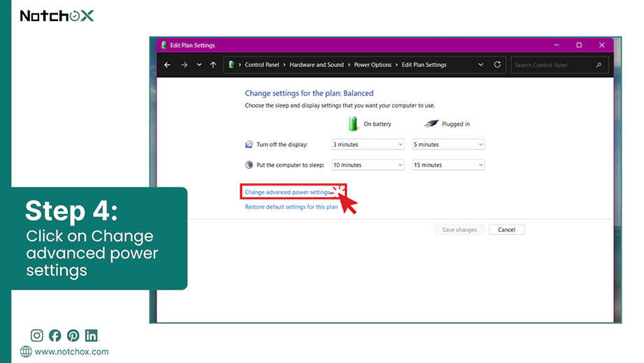644x363 pixels.
Task: Open Hardware and Sound breadcrumb
Action: point(316,65)
